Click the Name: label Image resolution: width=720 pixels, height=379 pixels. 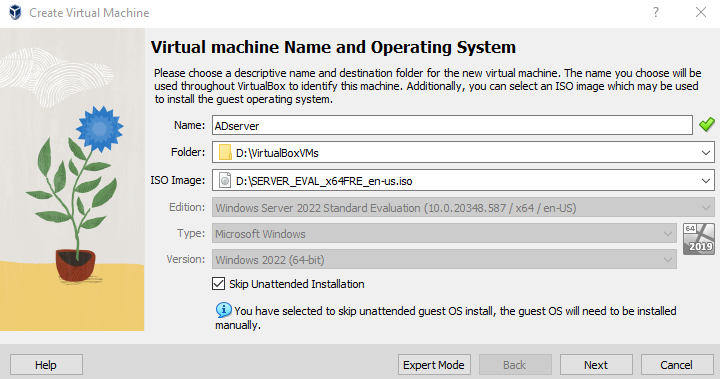click(x=189, y=125)
